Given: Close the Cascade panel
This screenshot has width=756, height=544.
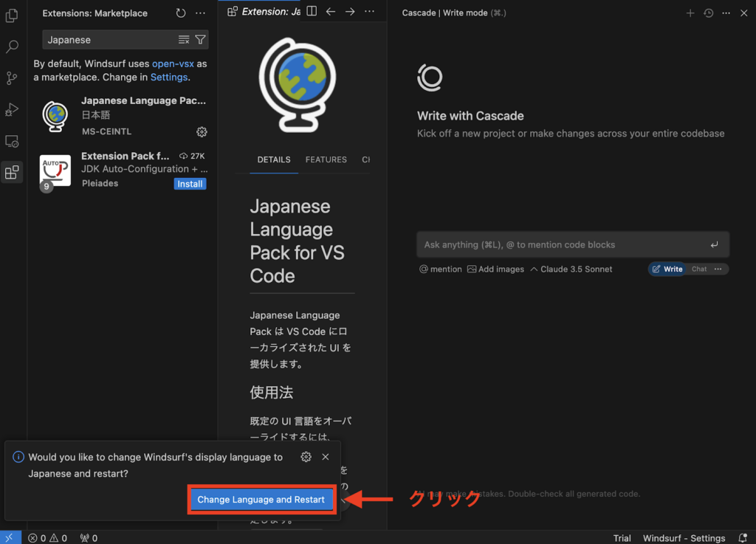Looking at the screenshot, I should (744, 13).
